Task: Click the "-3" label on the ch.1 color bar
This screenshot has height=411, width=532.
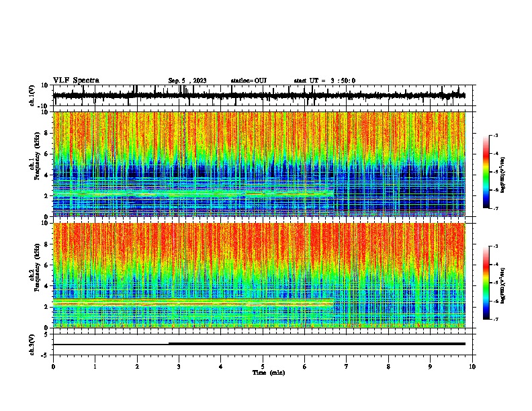Action: click(x=496, y=135)
